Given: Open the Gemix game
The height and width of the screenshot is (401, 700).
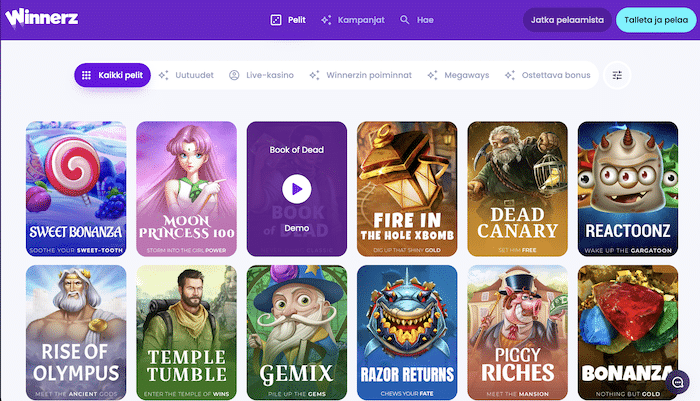Looking at the screenshot, I should tap(297, 333).
